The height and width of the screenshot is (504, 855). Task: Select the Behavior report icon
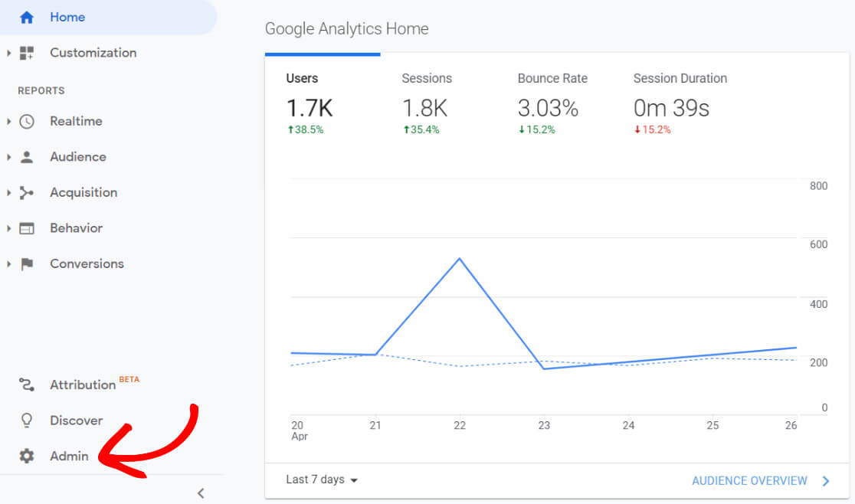(x=26, y=227)
